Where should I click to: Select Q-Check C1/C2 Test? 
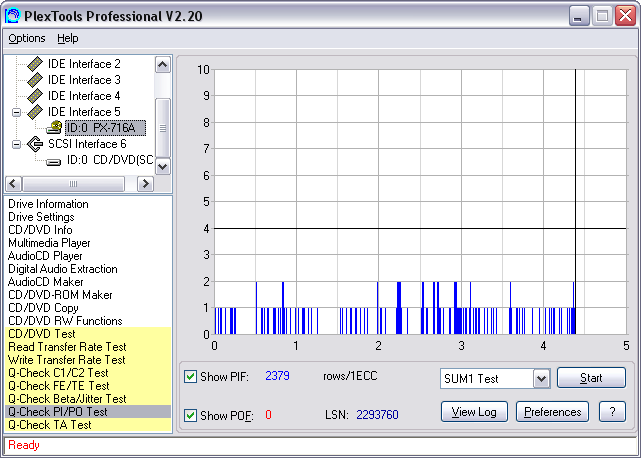[x=88, y=373]
